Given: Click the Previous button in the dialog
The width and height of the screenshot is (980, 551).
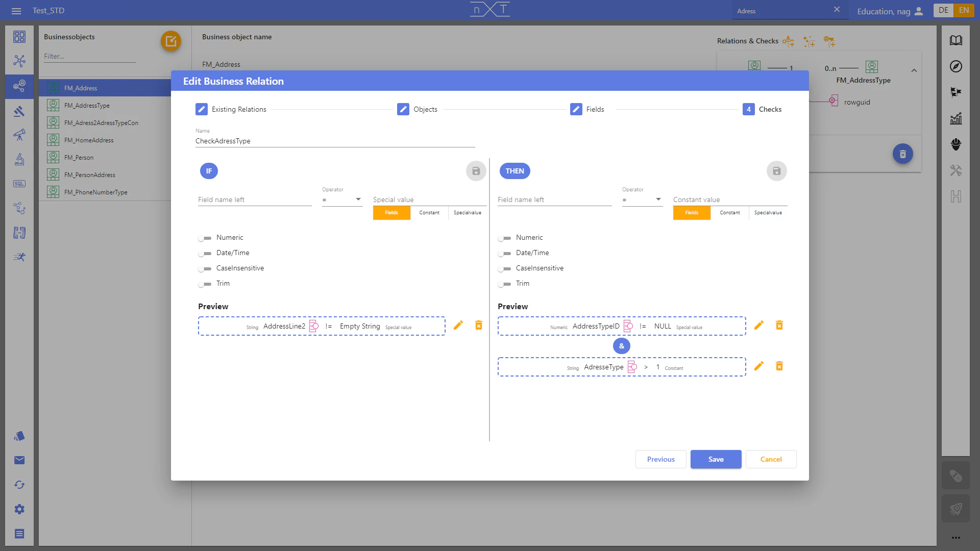Looking at the screenshot, I should (660, 459).
